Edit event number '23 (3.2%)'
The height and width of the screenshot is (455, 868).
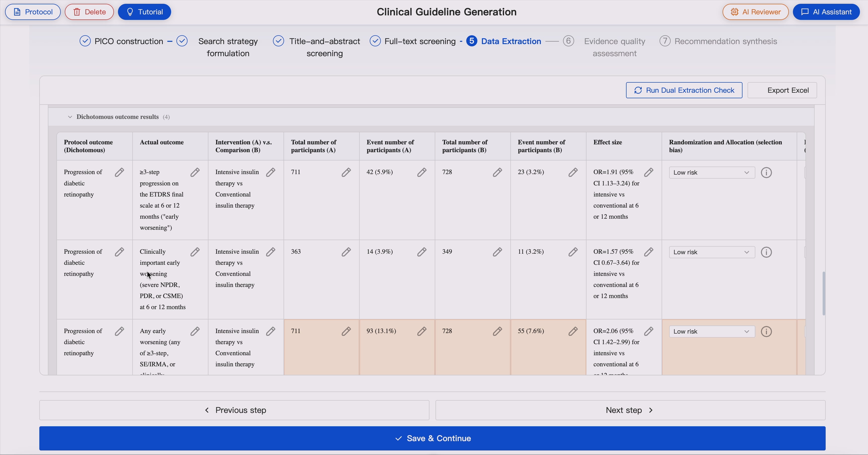[x=573, y=172]
